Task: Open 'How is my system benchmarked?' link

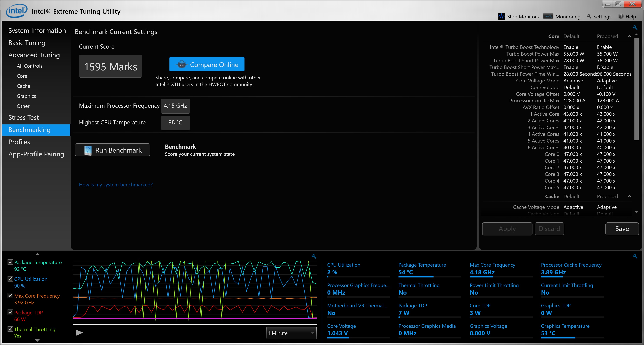Action: 116,185
